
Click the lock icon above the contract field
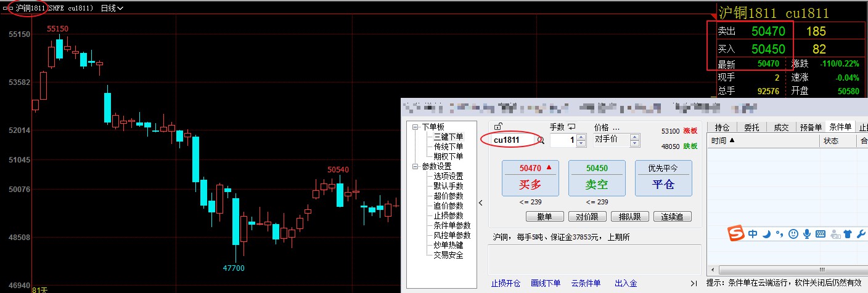(x=498, y=127)
